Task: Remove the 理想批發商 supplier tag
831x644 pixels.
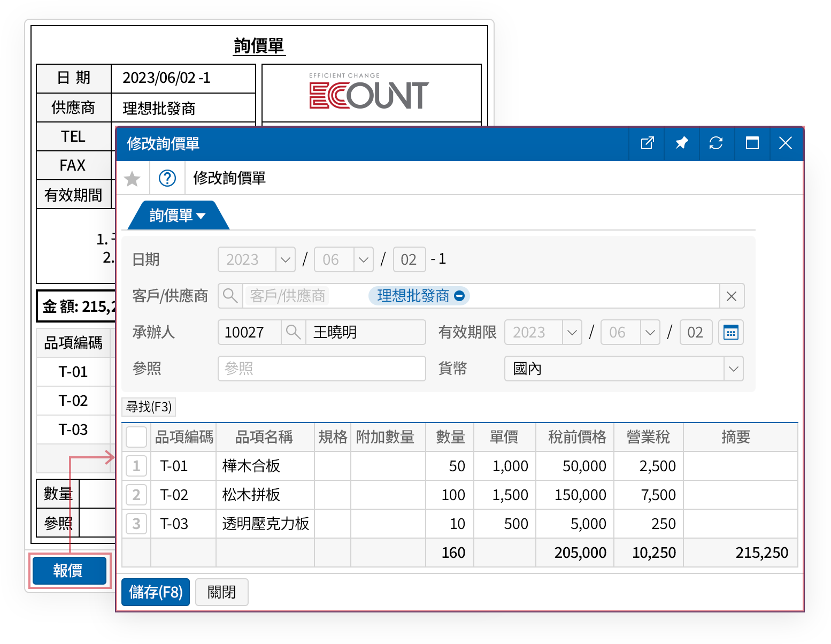Action: point(459,296)
